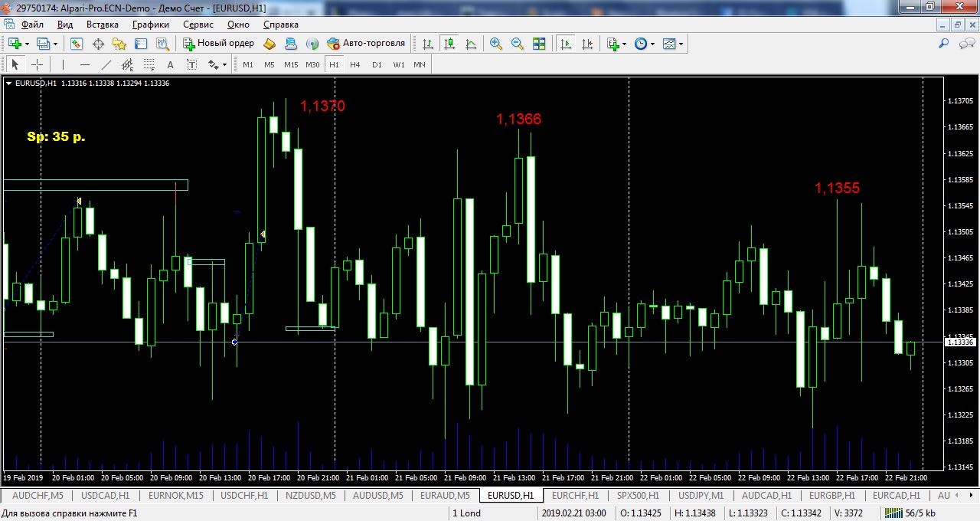Open the cloud hosting icon after MetaEditor
Image resolution: width=980 pixels, height=521 pixels.
tap(291, 44)
